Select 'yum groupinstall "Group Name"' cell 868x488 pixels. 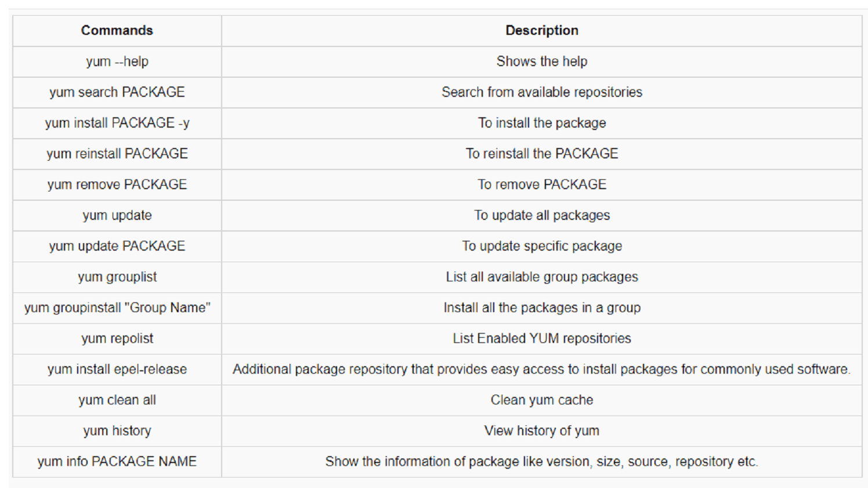point(117,308)
